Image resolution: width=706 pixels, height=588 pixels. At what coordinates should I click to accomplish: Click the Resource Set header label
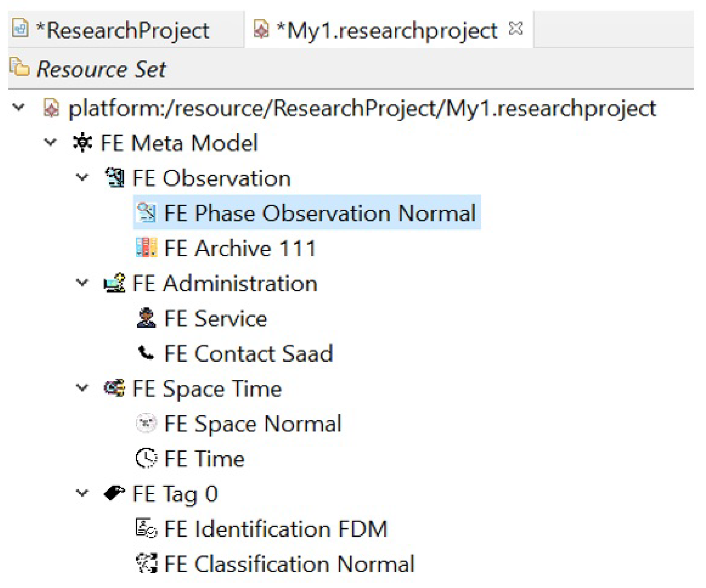coord(101,69)
